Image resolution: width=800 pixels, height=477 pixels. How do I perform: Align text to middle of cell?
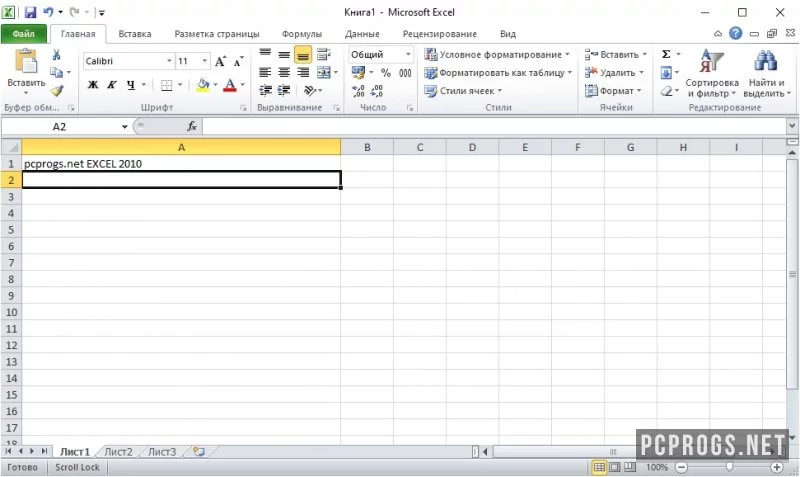coord(284,54)
